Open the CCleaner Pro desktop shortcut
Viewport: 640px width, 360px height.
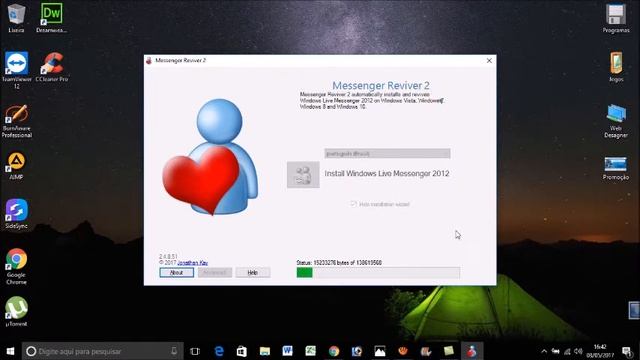coord(51,67)
